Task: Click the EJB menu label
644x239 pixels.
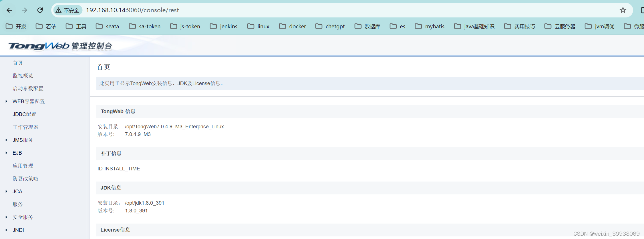Action: pos(17,153)
